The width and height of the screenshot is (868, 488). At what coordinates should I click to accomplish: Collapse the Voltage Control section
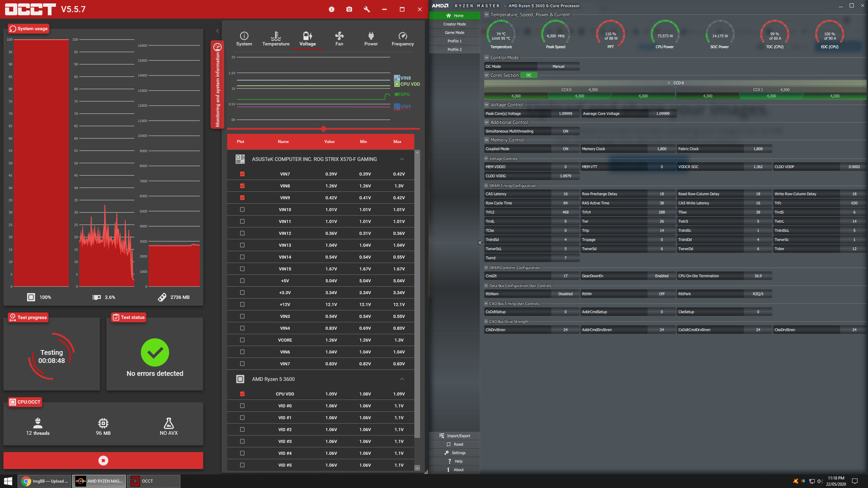click(487, 105)
